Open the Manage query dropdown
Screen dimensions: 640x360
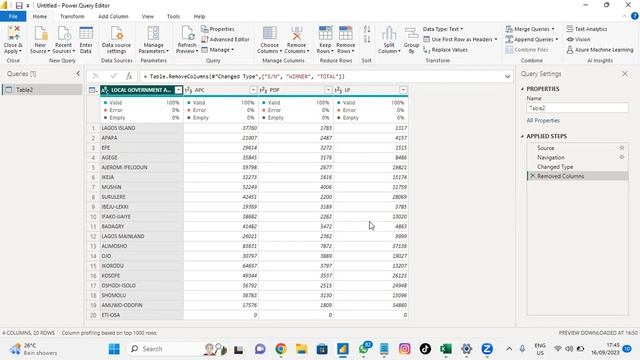[x=218, y=50]
